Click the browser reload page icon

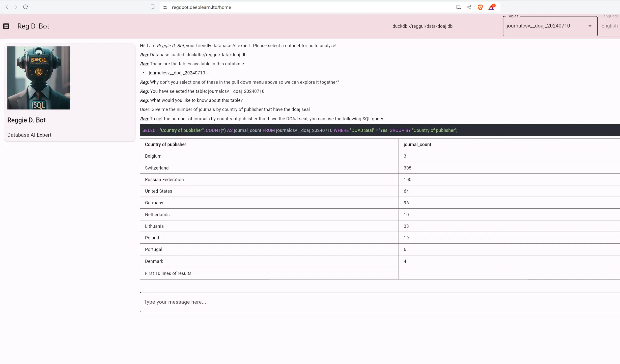[x=25, y=7]
